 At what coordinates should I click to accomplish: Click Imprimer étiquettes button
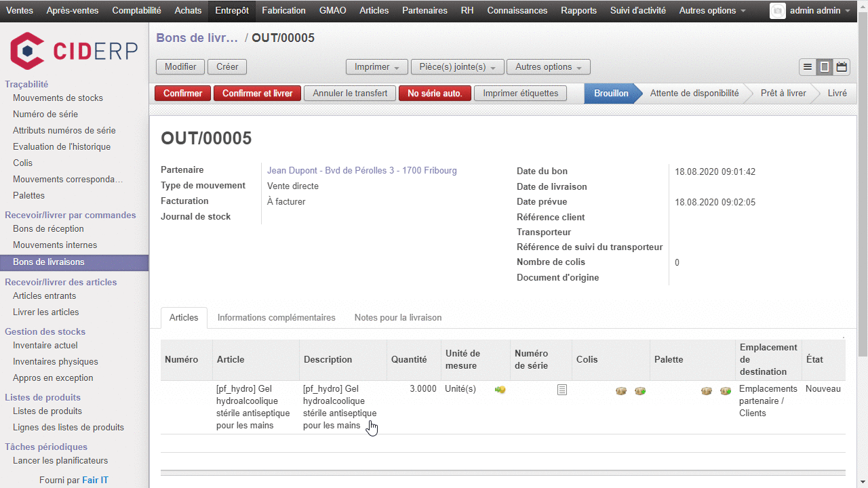point(520,94)
